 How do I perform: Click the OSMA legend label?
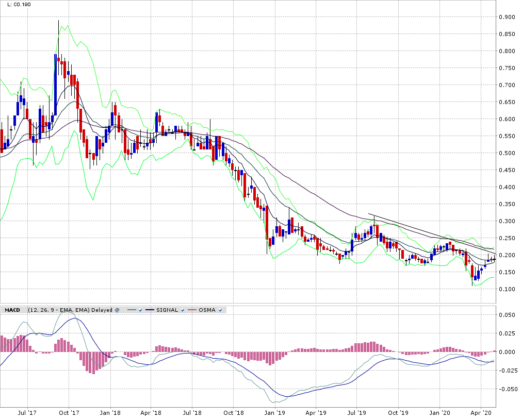tap(207, 310)
